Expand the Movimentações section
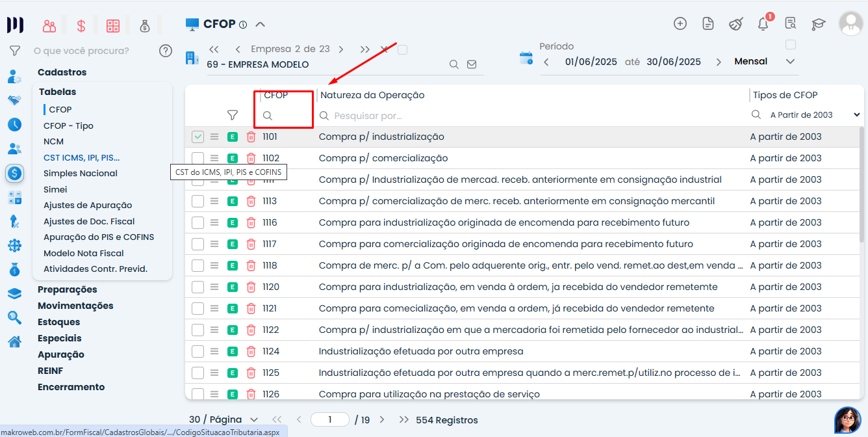 point(75,306)
